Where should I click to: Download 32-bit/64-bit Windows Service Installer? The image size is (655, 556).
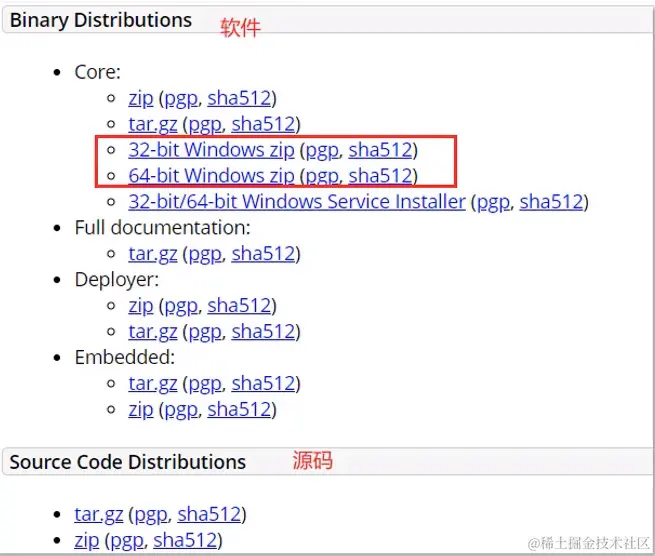(297, 202)
